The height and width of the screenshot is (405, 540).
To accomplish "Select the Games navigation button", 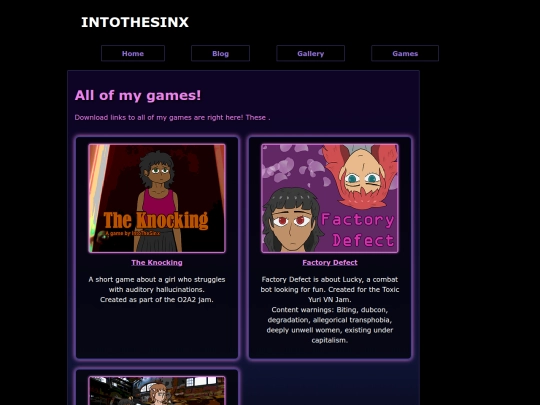I will 405,53.
